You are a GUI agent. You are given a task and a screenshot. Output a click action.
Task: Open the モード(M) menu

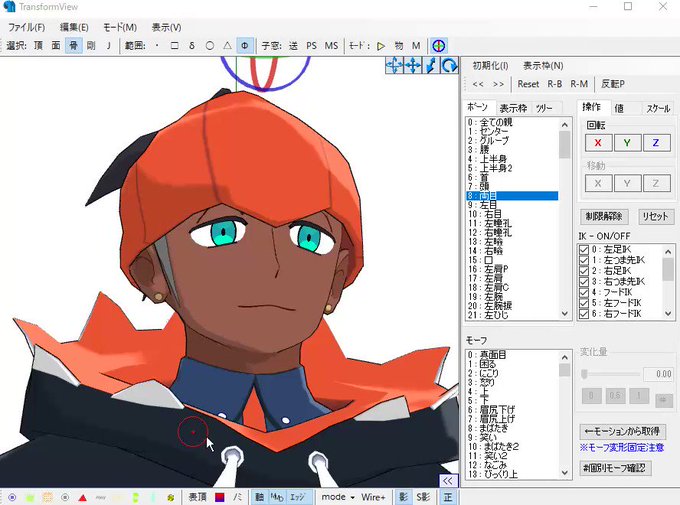click(x=120, y=27)
